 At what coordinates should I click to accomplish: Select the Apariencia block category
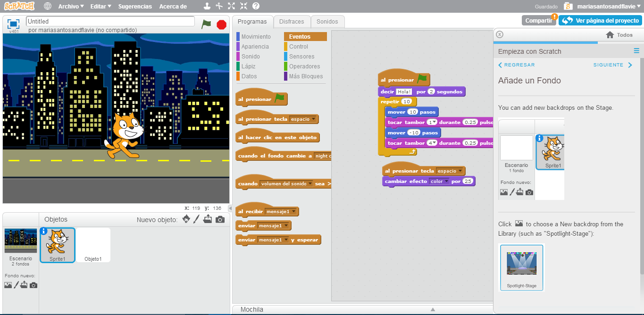point(255,47)
